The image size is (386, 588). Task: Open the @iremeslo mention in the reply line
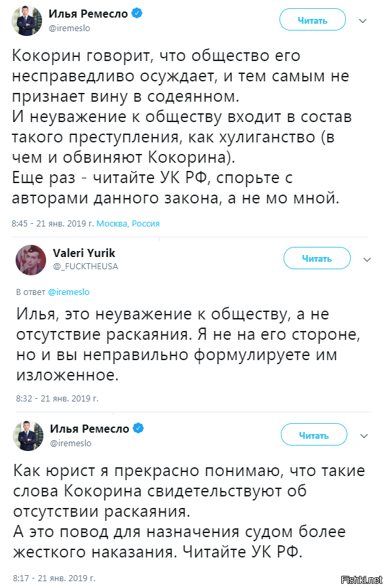click(x=69, y=292)
